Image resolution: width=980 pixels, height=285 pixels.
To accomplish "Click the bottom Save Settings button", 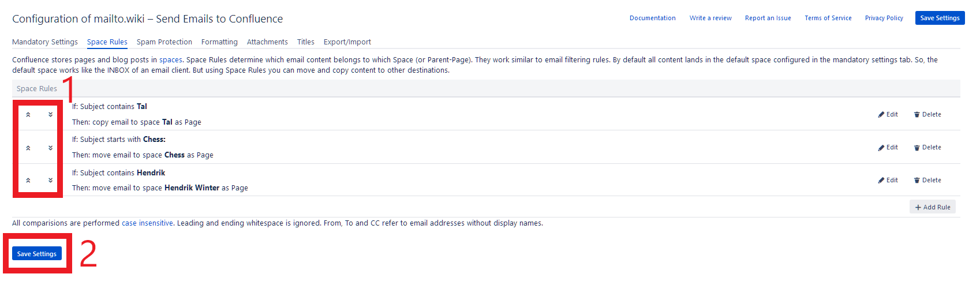I will pos(37,253).
